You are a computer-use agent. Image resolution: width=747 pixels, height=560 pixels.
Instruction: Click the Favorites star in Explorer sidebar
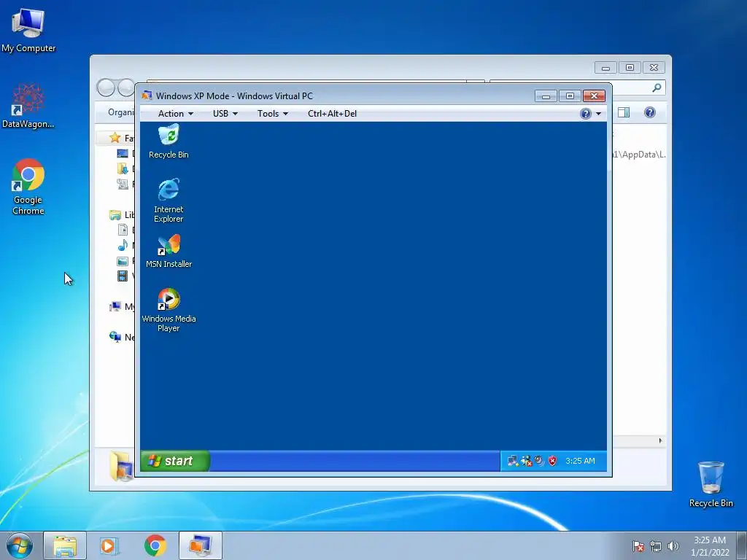click(x=115, y=138)
